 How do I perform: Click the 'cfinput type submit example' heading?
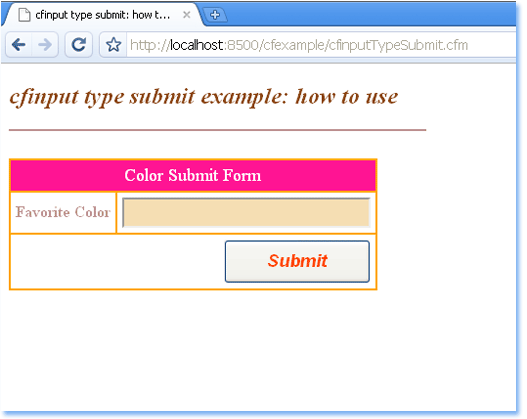(x=204, y=97)
